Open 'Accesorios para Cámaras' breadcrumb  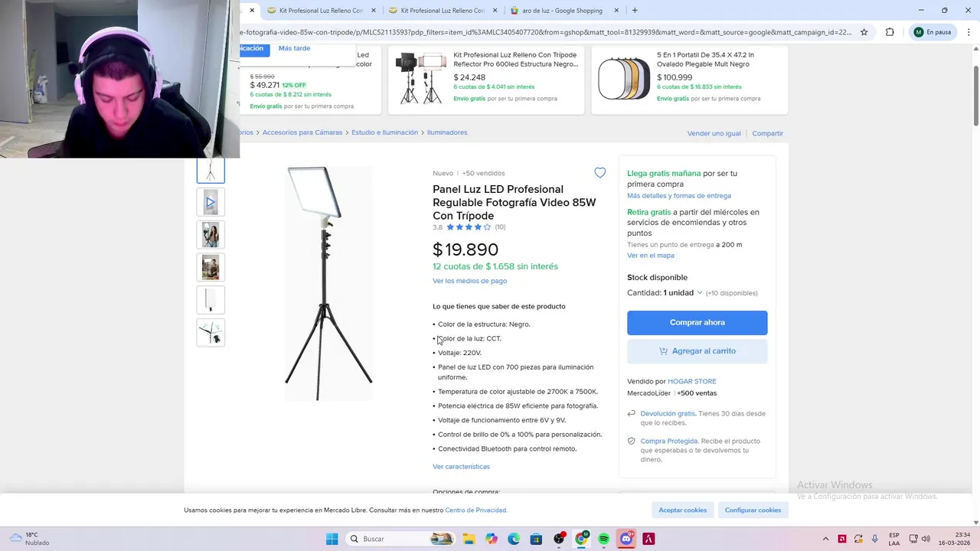point(302,132)
